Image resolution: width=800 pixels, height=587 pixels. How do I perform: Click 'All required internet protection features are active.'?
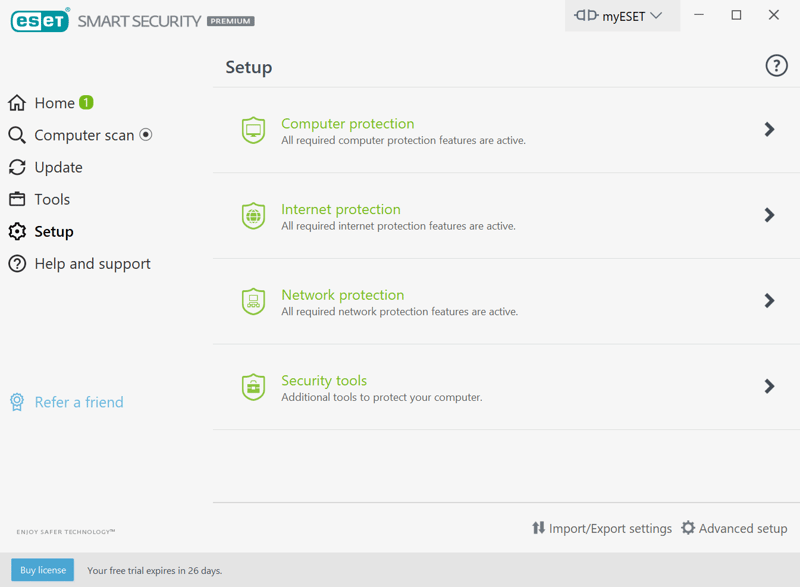click(x=398, y=226)
